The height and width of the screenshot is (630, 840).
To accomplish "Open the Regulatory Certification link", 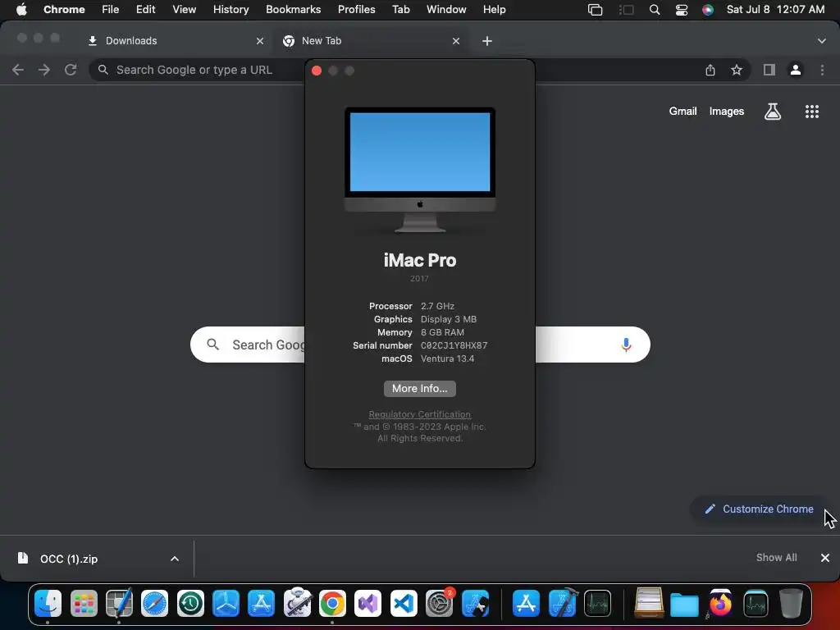I will click(x=419, y=414).
